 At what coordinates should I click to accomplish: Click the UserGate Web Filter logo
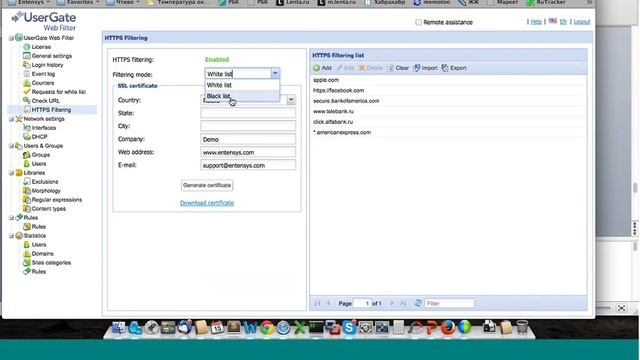click(x=44, y=21)
